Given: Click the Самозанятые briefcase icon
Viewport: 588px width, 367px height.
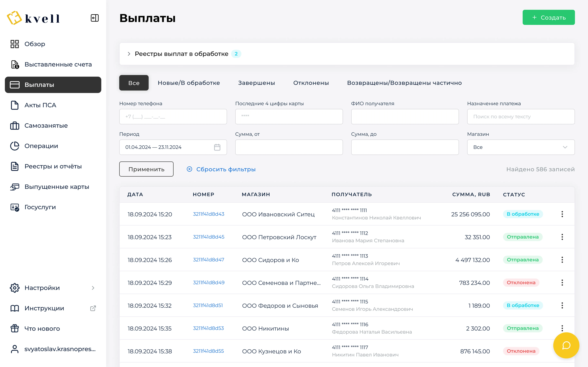Looking at the screenshot, I should [x=15, y=125].
